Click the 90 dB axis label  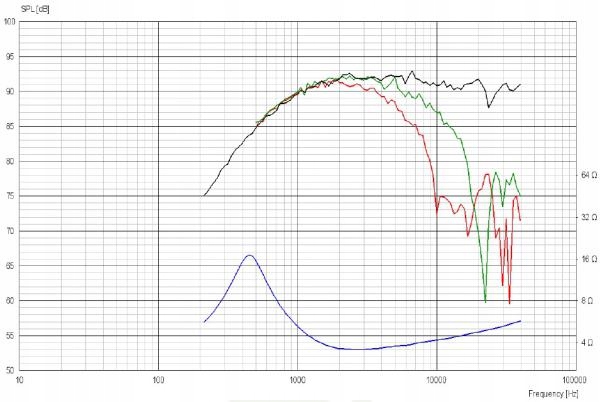point(10,91)
